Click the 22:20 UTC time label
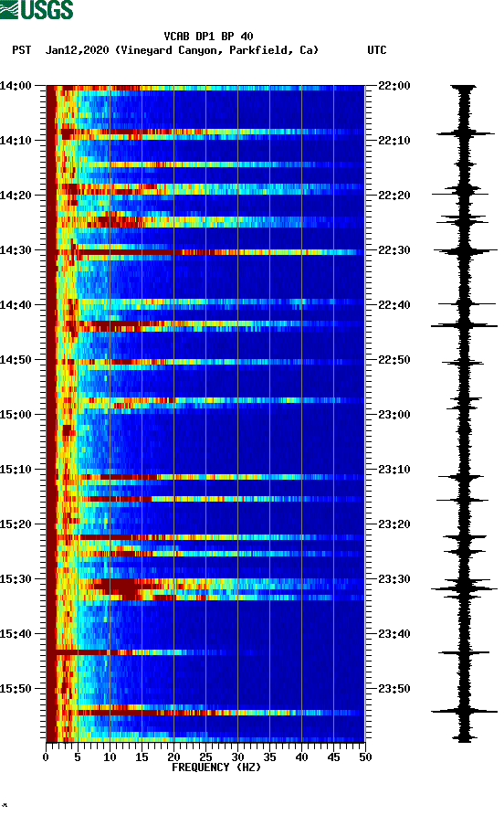 point(394,196)
